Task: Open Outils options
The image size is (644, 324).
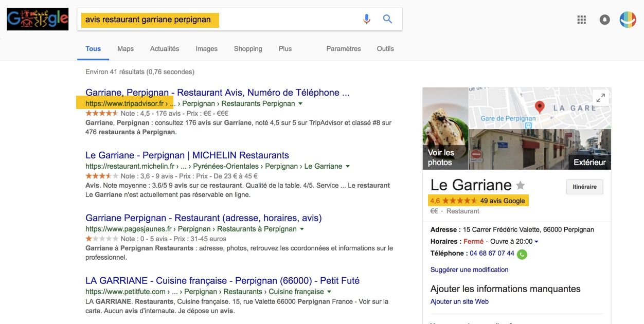Action: (x=385, y=49)
